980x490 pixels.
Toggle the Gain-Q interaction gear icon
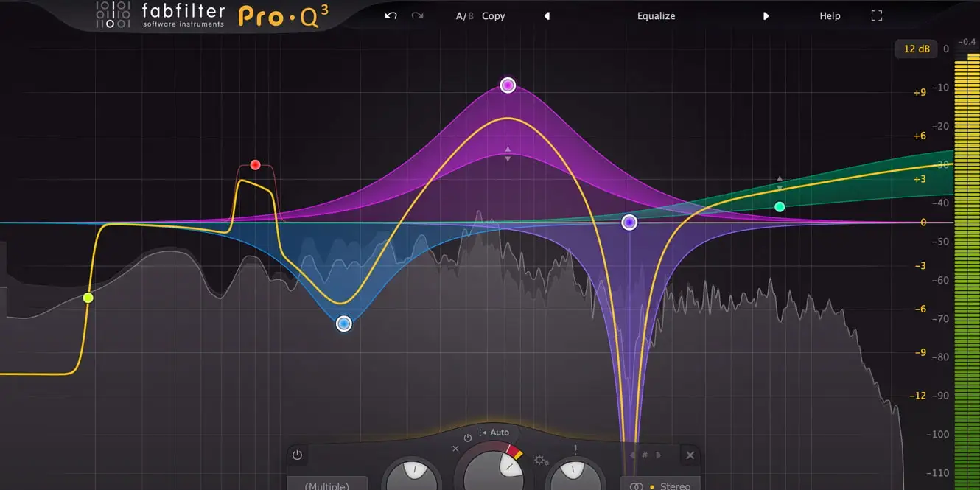[542, 461]
